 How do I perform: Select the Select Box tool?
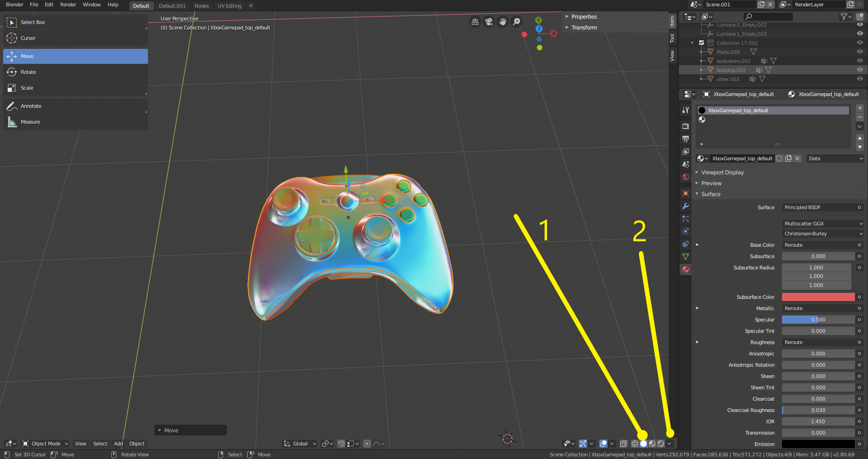pyautogui.click(x=76, y=22)
